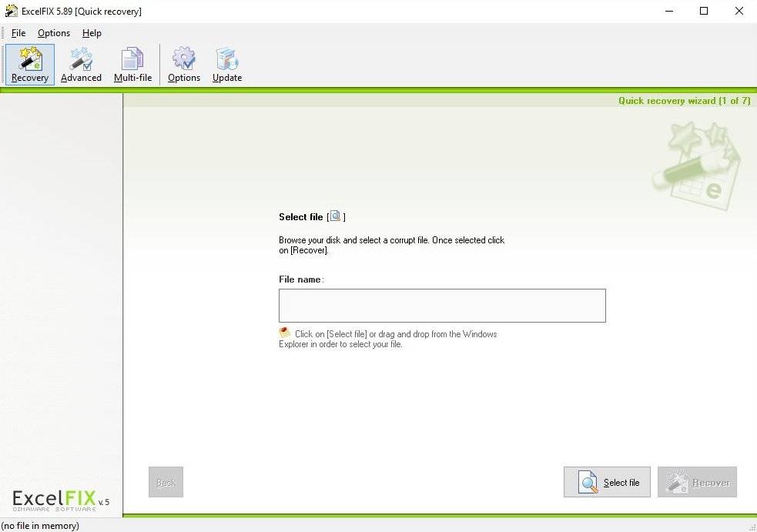The width and height of the screenshot is (757, 532).
Task: Click the 'Quick recovery wizard (1 of 7)' label
Action: (x=684, y=101)
